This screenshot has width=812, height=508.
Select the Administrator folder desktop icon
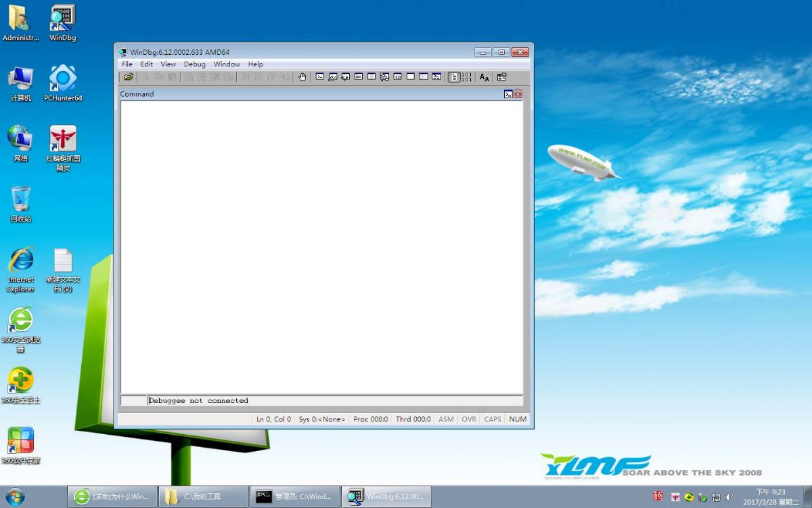[20, 24]
